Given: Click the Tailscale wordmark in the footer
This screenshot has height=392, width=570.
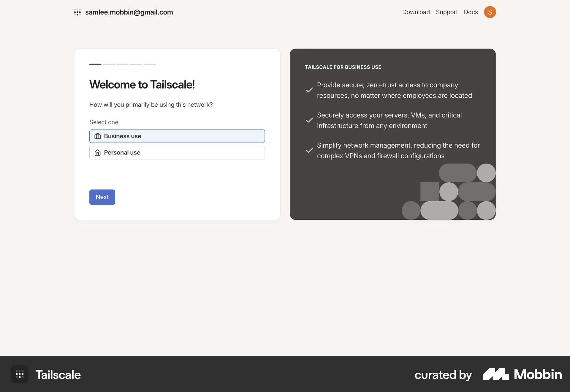Looking at the screenshot, I should [x=58, y=374].
